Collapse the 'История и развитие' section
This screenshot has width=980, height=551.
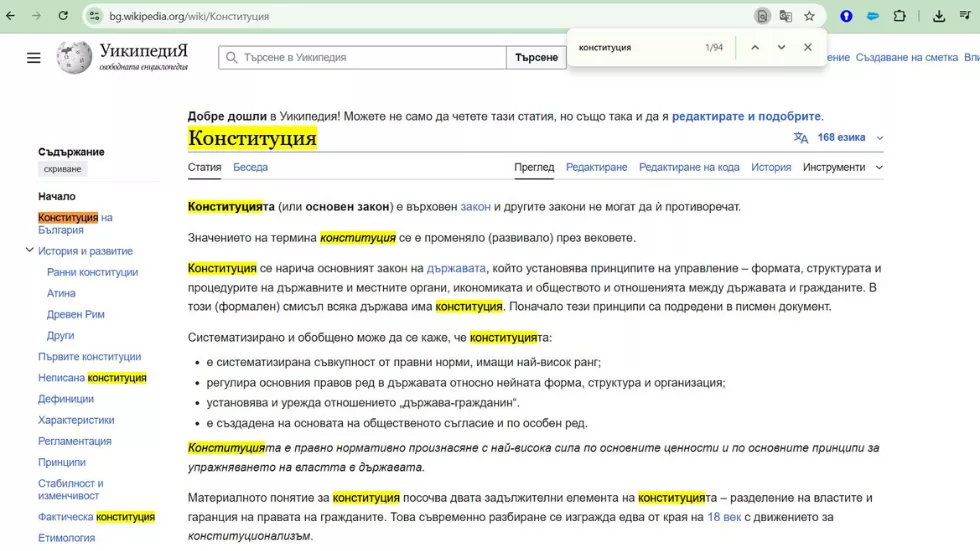(x=29, y=251)
